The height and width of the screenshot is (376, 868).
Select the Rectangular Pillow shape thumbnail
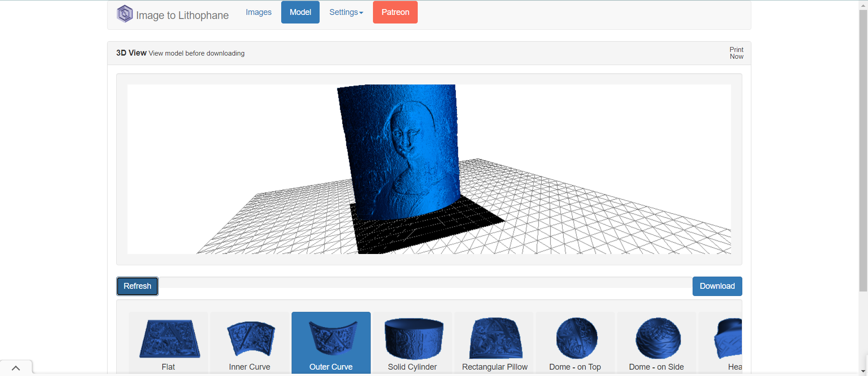(x=495, y=343)
